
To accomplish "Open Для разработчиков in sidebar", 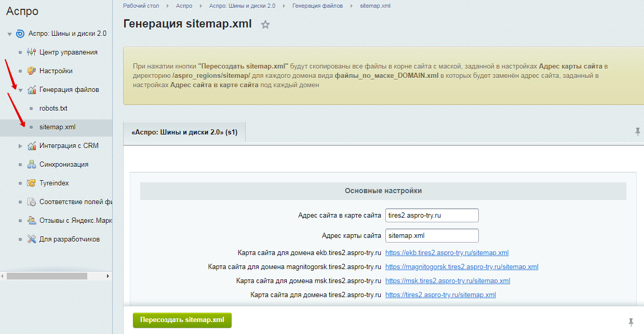I will click(70, 239).
